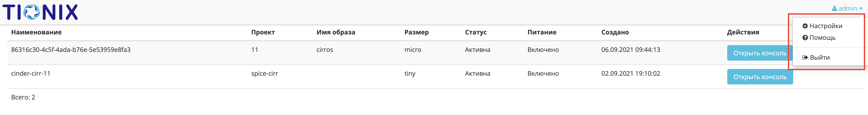
Task: Click the Создано column header
Action: (615, 32)
